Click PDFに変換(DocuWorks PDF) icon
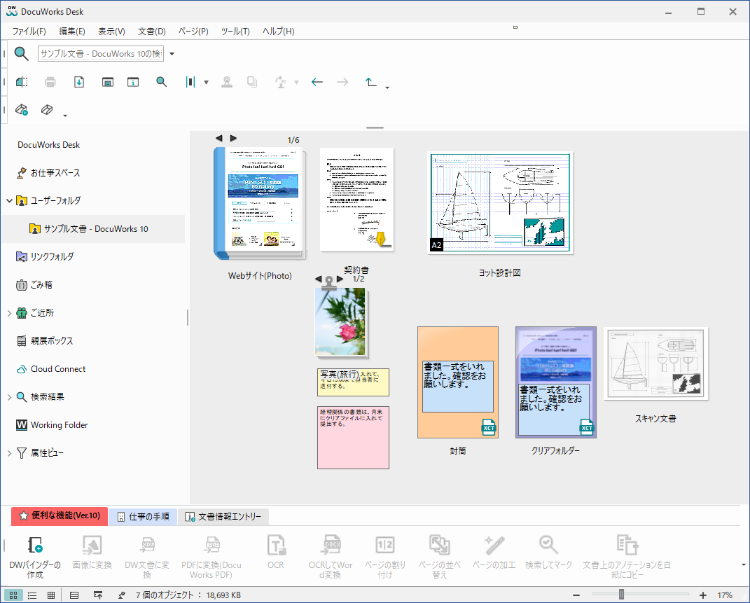 pyautogui.click(x=211, y=545)
